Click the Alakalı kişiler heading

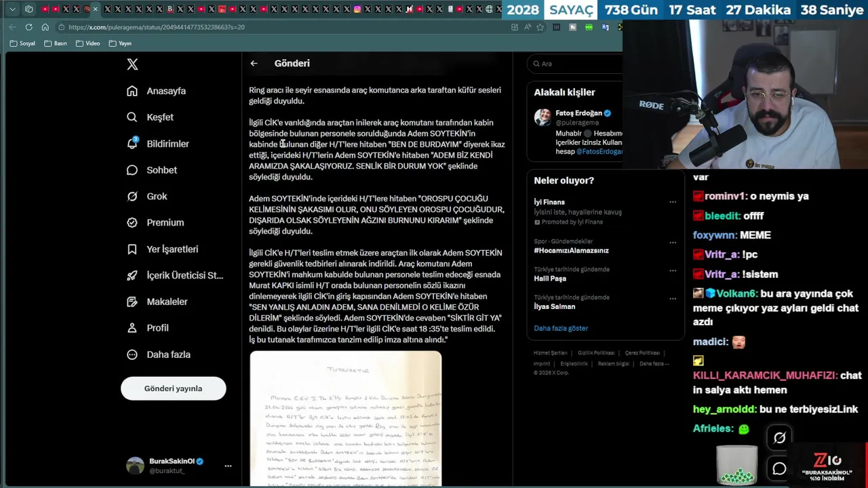tap(564, 92)
